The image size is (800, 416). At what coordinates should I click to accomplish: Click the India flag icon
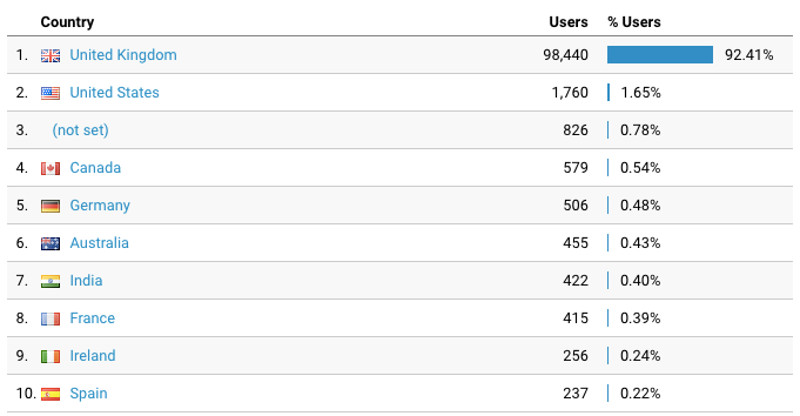click(50, 281)
